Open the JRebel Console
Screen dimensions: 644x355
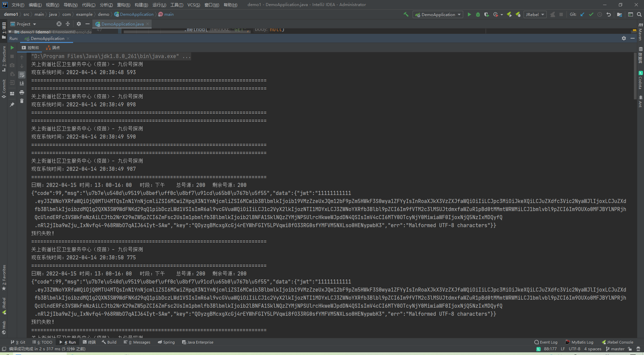(618, 342)
